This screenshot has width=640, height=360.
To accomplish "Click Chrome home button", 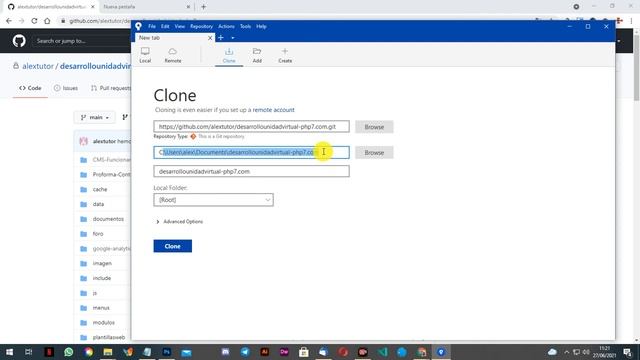I will 47,21.
